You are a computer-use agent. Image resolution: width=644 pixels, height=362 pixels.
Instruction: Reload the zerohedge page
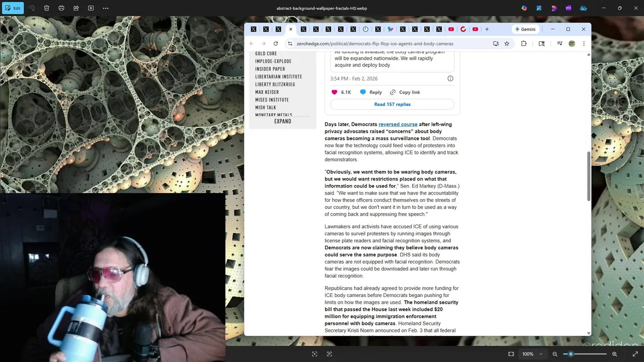coord(276,44)
